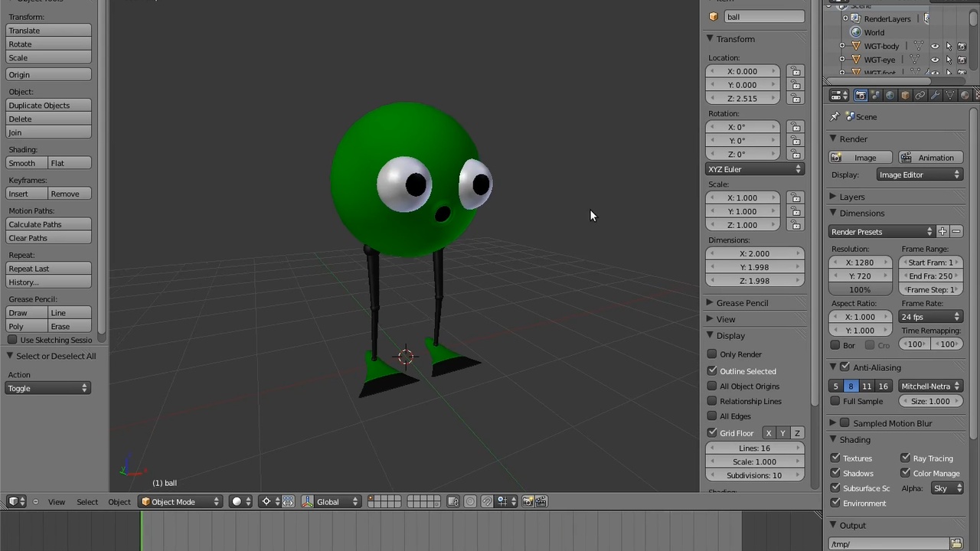980x551 pixels.
Task: Open the Object Constraints tab (chain icon)
Action: (x=920, y=96)
